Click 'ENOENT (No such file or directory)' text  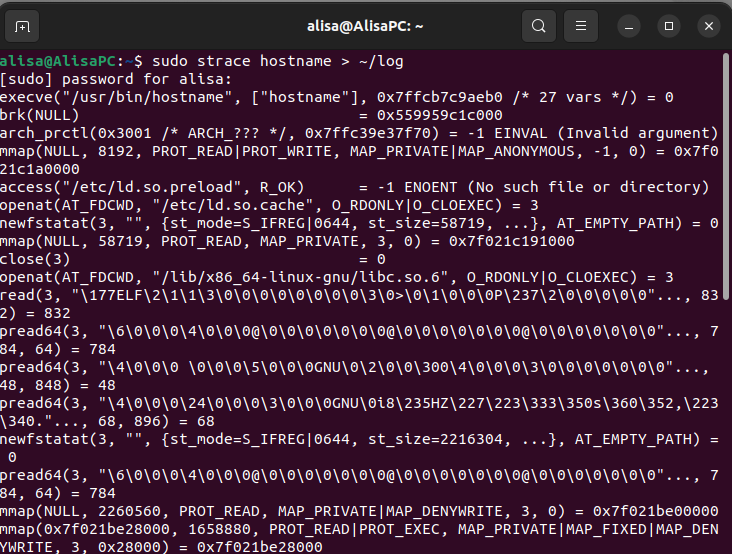coord(556,187)
